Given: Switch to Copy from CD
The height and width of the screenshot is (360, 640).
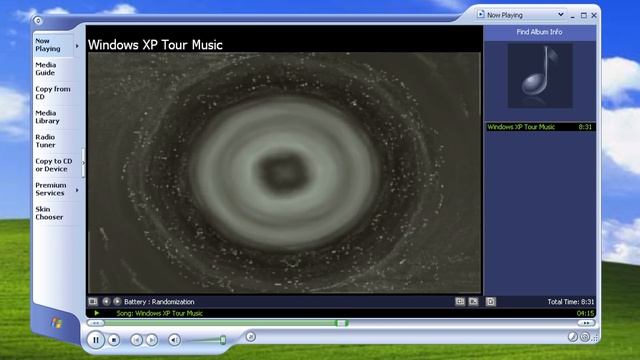Looking at the screenshot, I should [x=53, y=93].
